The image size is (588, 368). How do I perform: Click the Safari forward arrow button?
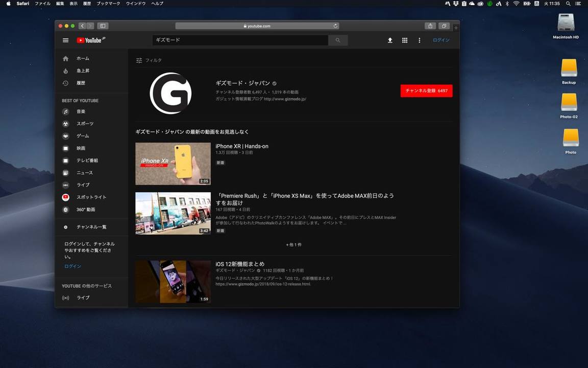pyautogui.click(x=90, y=26)
